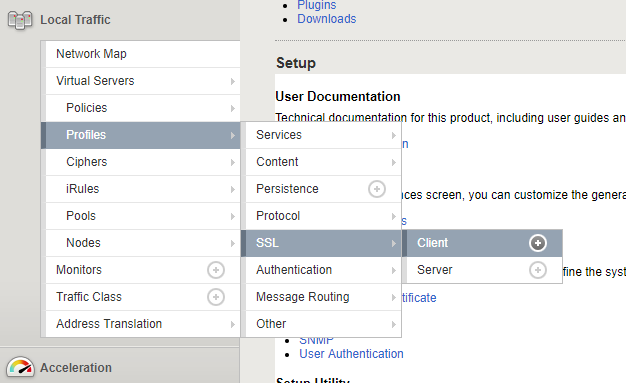
Task: Select Persistence in the Profiles submenu
Action: point(323,189)
